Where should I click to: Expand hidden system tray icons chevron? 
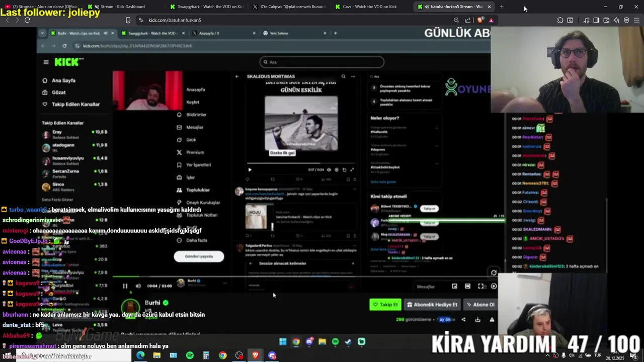(x=547, y=355)
